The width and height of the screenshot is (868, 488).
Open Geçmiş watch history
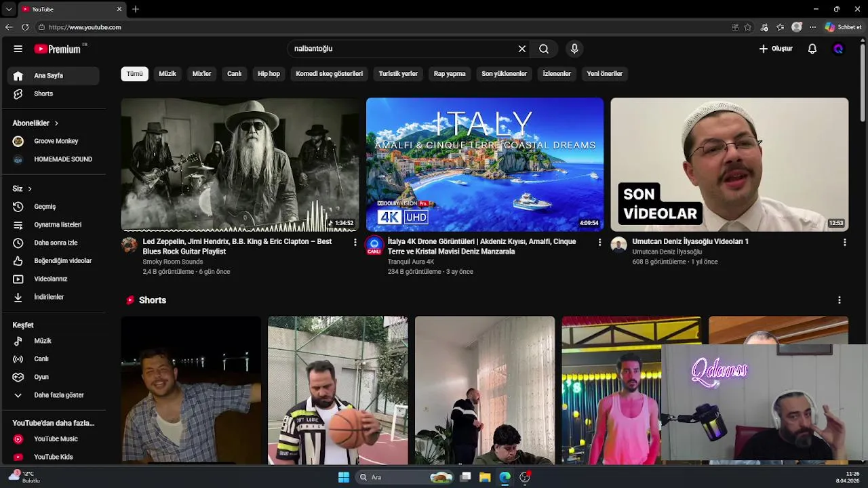pyautogui.click(x=54, y=207)
